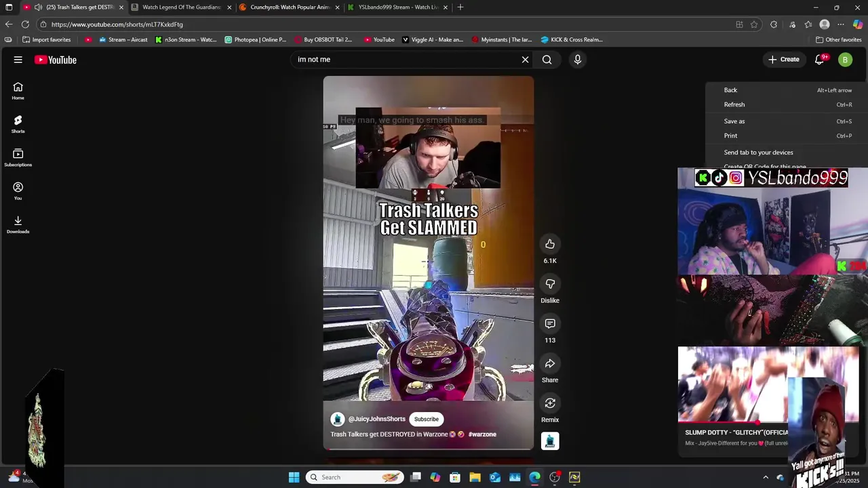Share this Short
Image resolution: width=868 pixels, height=488 pixels.
tap(550, 364)
